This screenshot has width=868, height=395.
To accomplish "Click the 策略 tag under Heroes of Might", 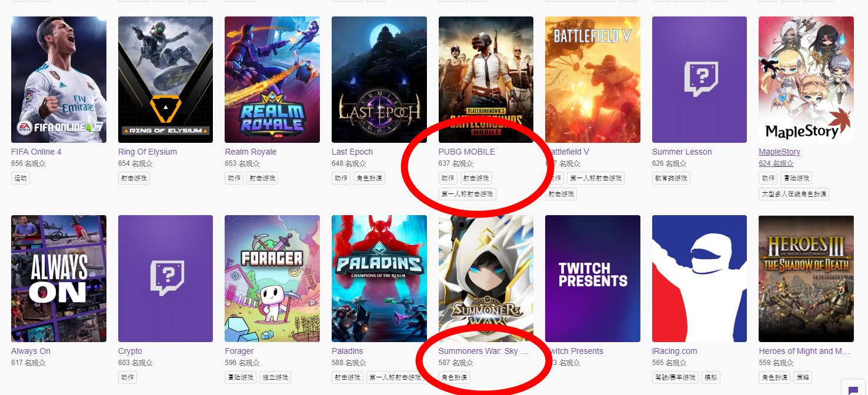I will 803,377.
